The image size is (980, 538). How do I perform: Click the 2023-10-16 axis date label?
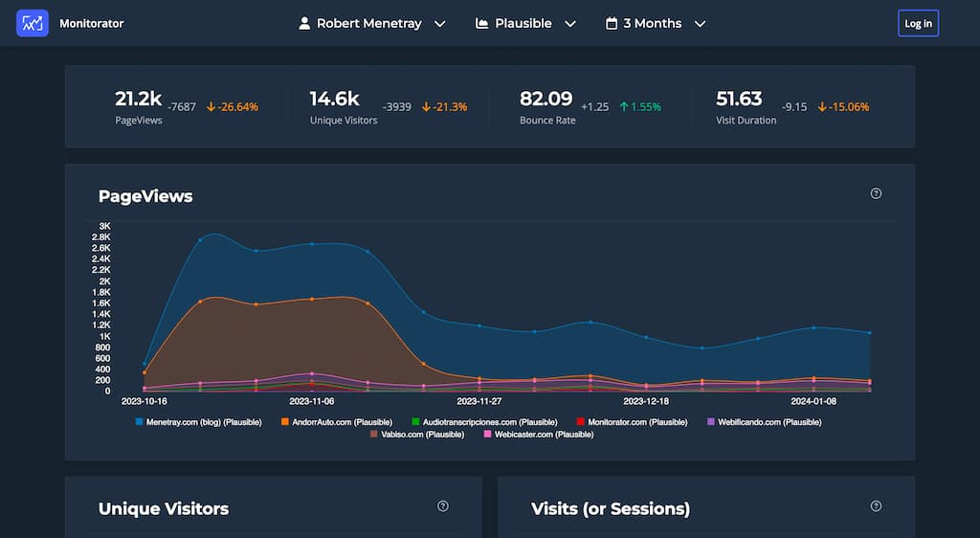pos(145,401)
